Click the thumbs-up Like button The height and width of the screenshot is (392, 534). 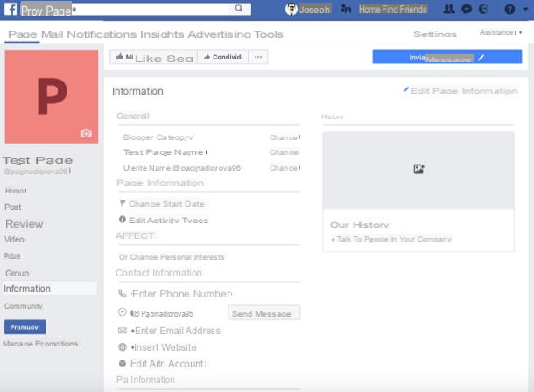coord(153,57)
